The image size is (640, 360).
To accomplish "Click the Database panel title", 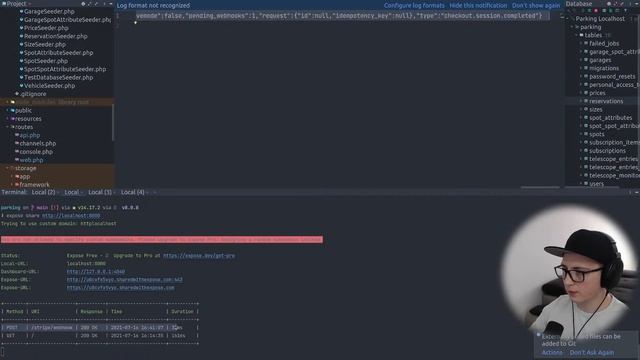I will (x=578, y=4).
